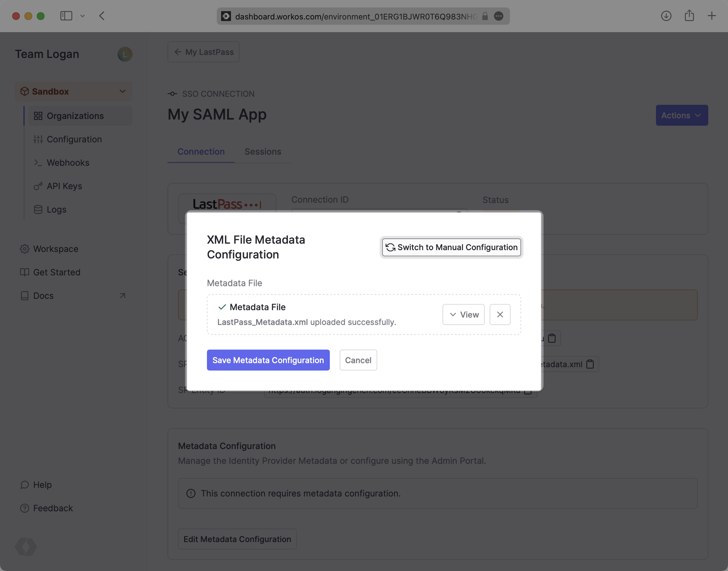Switch to Manual Configuration
The height and width of the screenshot is (571, 728).
451,247
